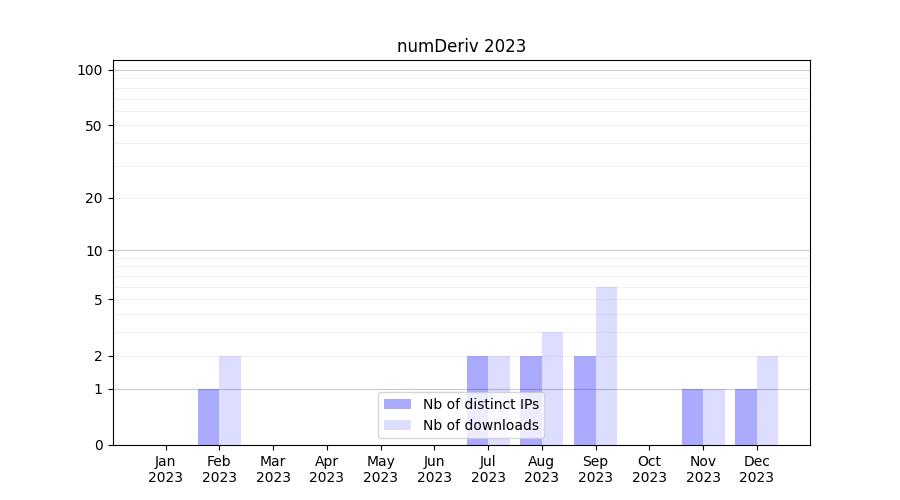This screenshot has width=900, height=500.
Task: Select the 'Nb of downloads' legend label
Action: click(480, 425)
